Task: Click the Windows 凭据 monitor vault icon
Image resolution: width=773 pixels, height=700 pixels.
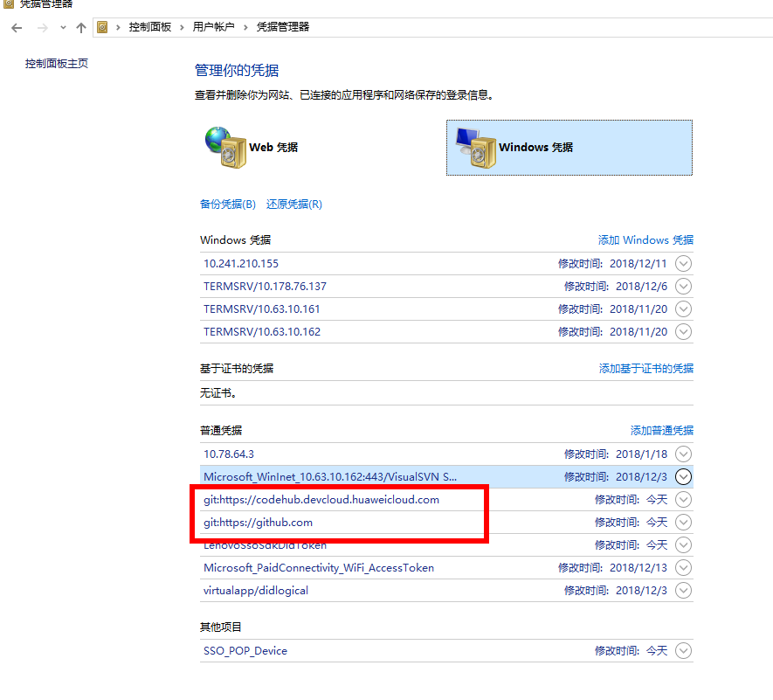Action: point(476,148)
